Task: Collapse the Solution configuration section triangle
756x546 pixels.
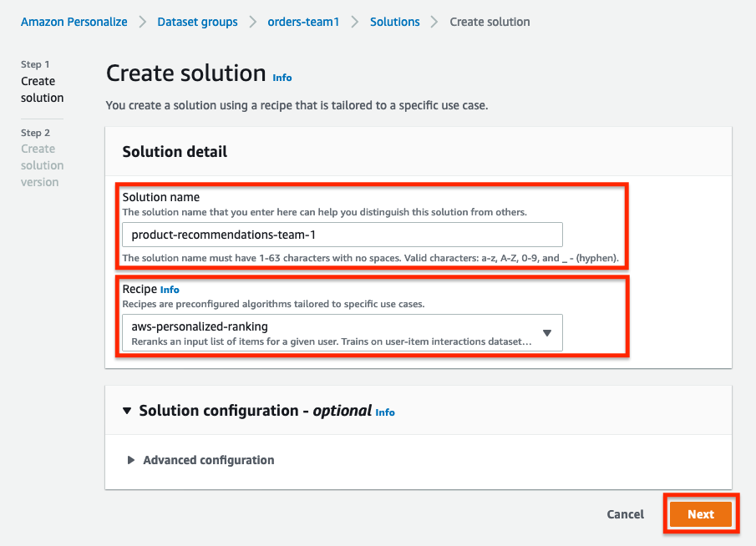Action: [127, 411]
